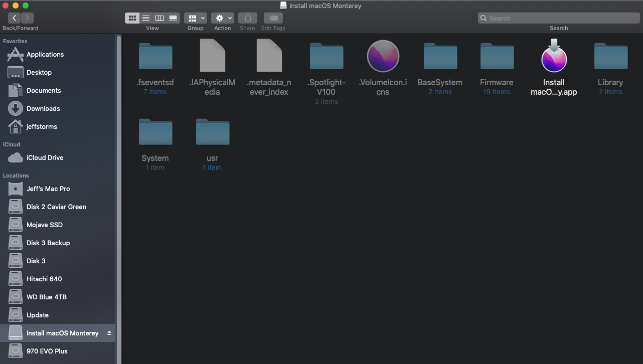Select Jeff's Mac Pro location
643x364 pixels.
(58, 189)
